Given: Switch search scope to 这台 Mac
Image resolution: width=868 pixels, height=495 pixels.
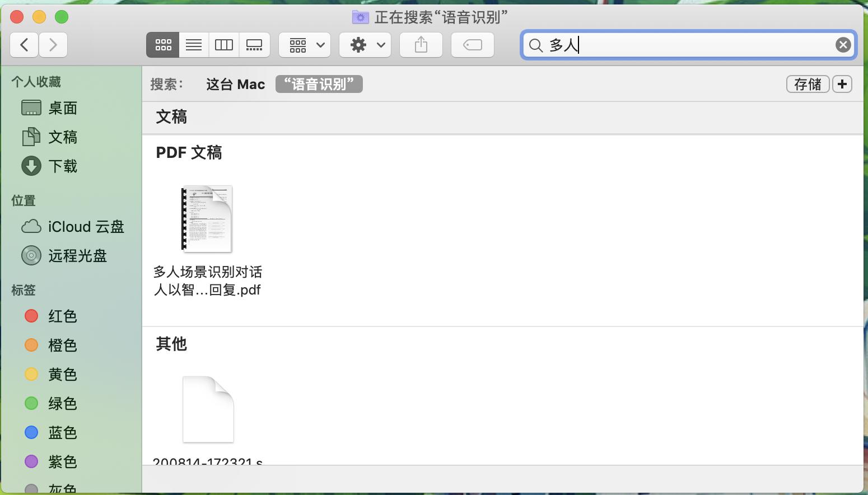Looking at the screenshot, I should click(x=235, y=84).
